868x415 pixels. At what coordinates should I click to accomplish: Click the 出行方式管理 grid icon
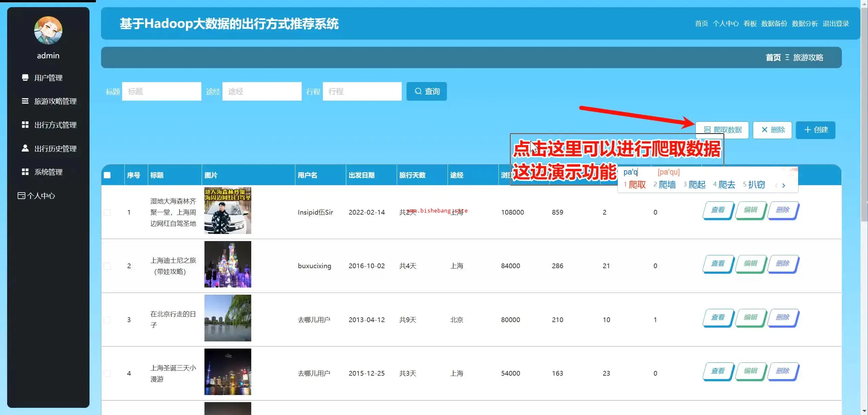[25, 125]
